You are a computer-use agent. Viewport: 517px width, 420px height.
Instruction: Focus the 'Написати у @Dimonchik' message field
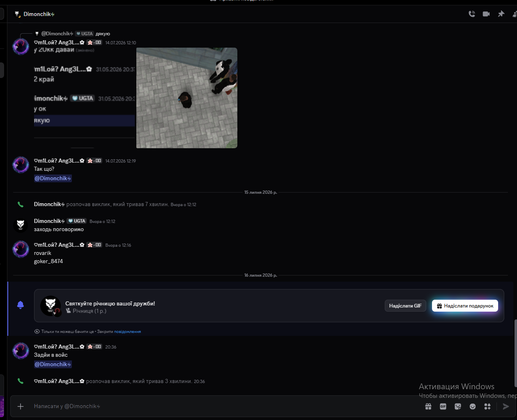click(x=226, y=406)
